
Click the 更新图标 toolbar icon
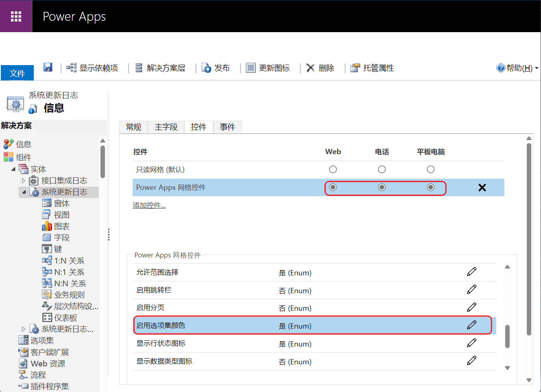point(251,68)
